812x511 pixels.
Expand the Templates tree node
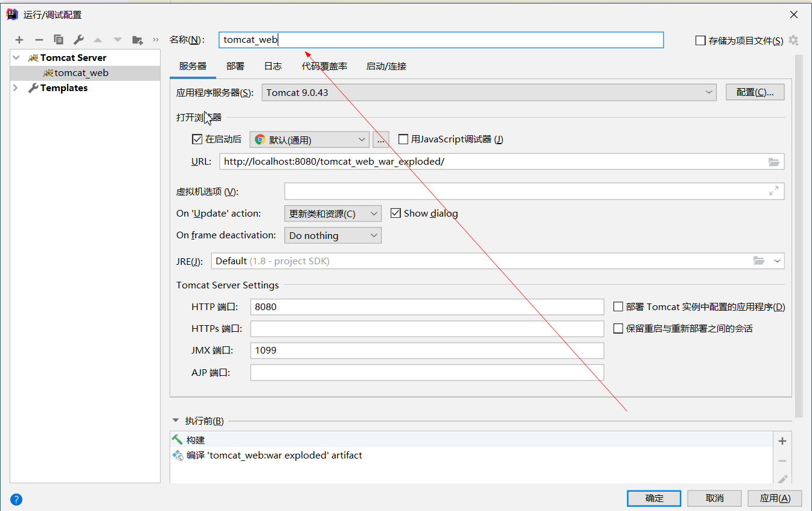tap(16, 88)
